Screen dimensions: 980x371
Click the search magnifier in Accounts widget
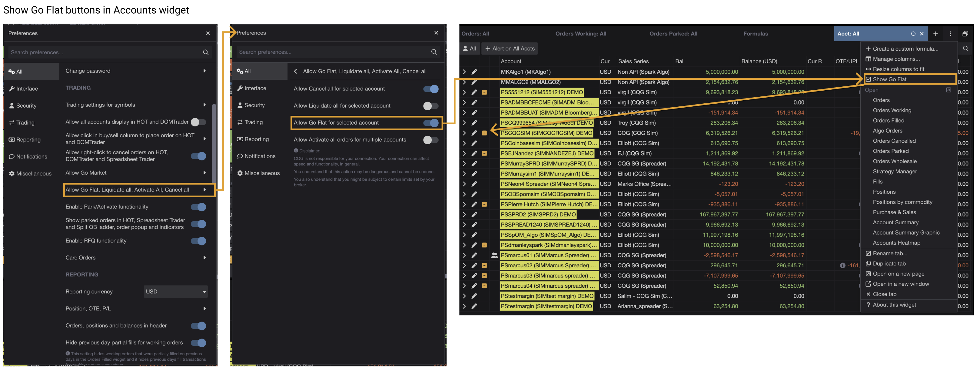965,49
